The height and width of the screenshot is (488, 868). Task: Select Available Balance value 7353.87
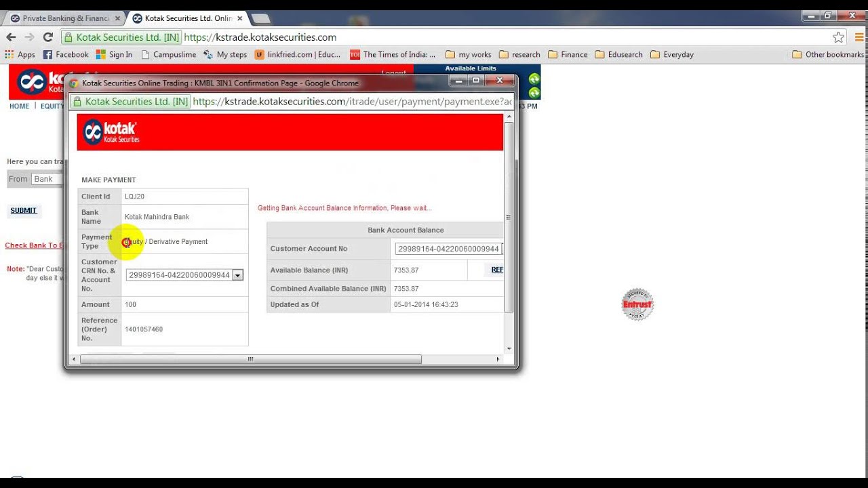pos(406,270)
